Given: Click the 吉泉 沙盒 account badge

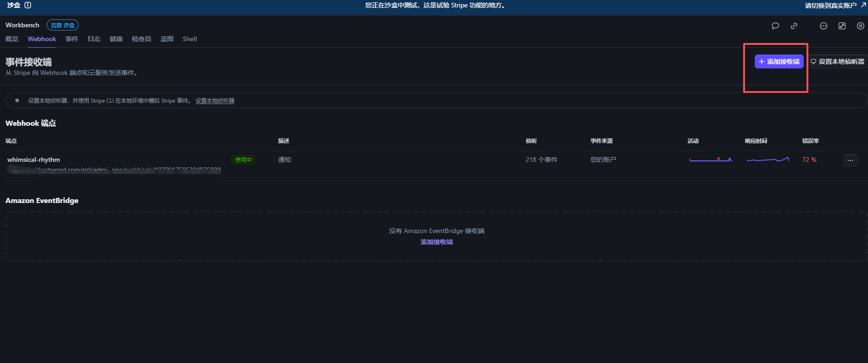Looking at the screenshot, I should pos(62,25).
